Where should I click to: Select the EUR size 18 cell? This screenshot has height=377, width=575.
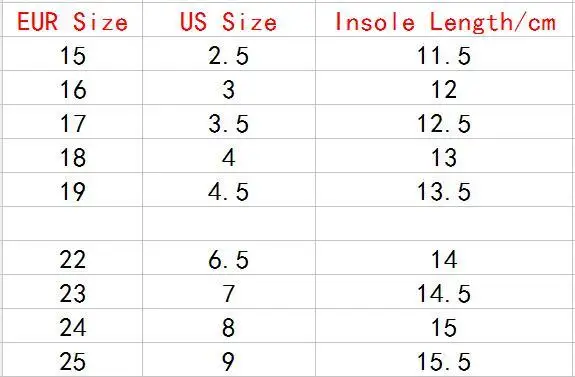(x=73, y=155)
